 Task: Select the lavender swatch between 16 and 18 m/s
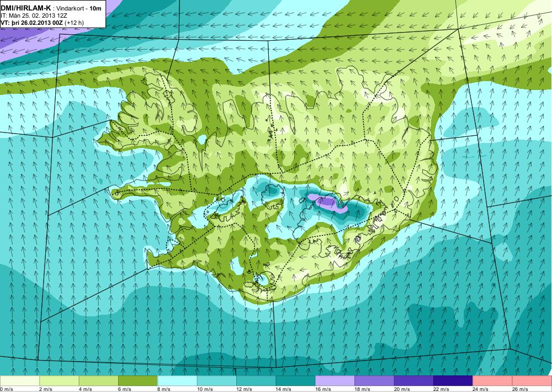click(335, 381)
